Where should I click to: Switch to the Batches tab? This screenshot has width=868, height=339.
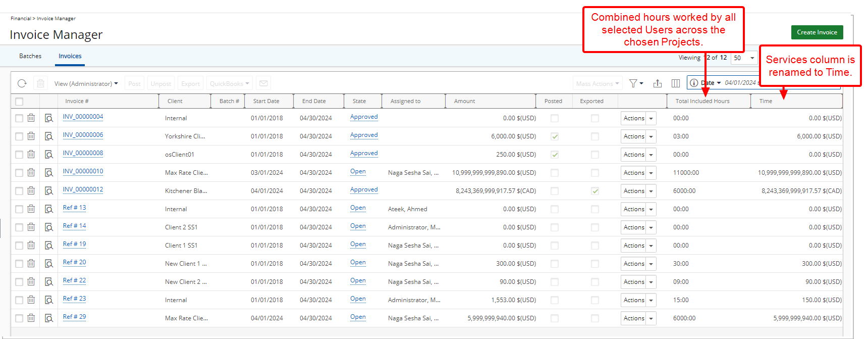pyautogui.click(x=30, y=56)
